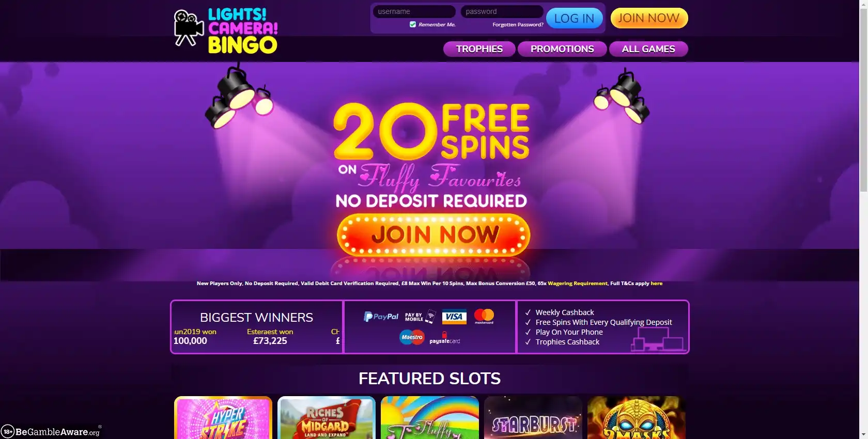Select the Starburst slot thumbnail
This screenshot has width=868, height=439.
(x=533, y=417)
